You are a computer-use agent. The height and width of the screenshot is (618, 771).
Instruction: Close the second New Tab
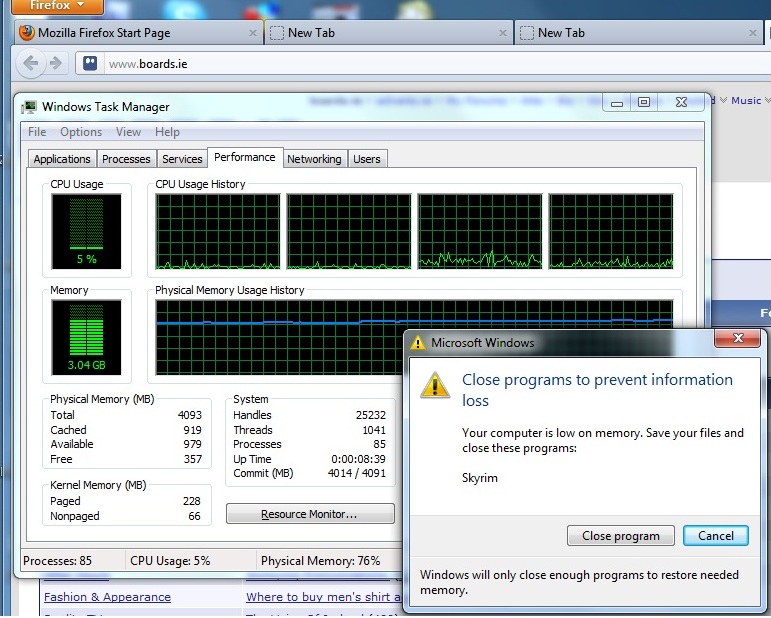(x=752, y=33)
